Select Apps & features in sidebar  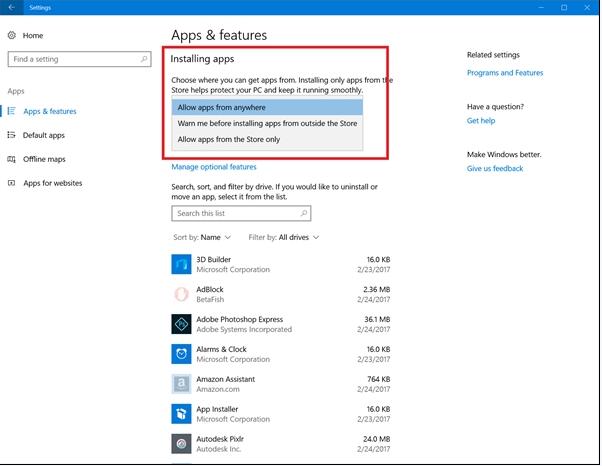pos(50,111)
